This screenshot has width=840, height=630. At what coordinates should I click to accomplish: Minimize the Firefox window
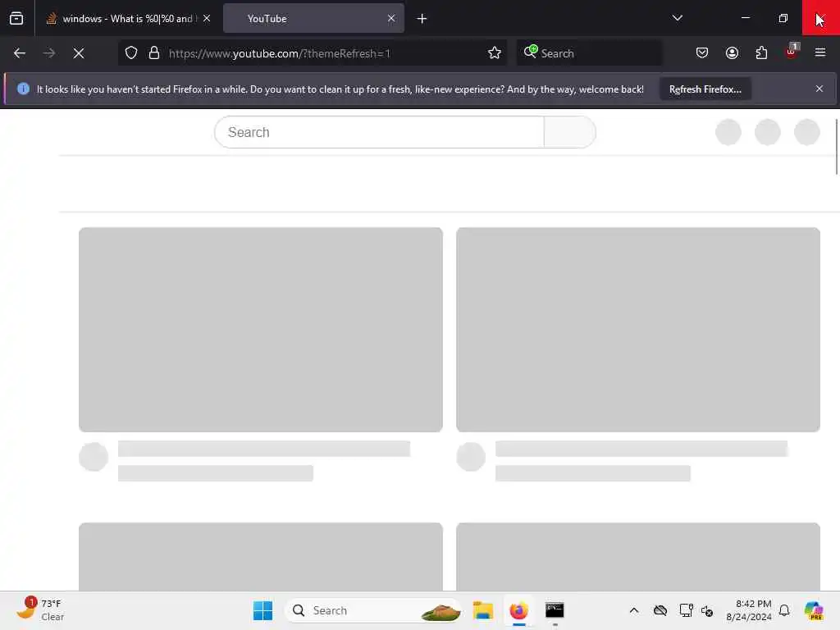tap(745, 18)
